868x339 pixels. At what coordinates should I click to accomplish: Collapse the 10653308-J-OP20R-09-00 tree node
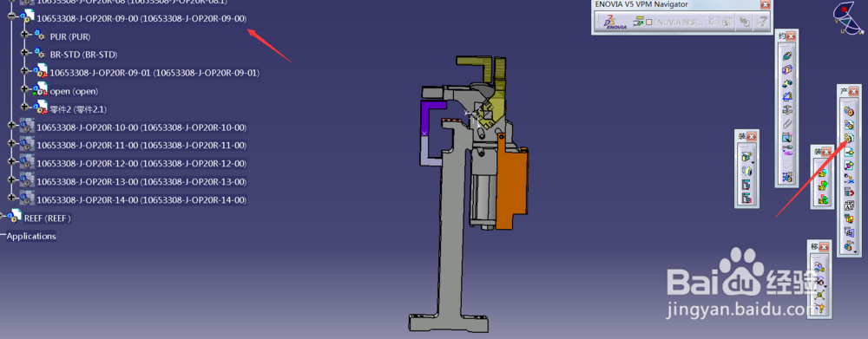tap(11, 16)
